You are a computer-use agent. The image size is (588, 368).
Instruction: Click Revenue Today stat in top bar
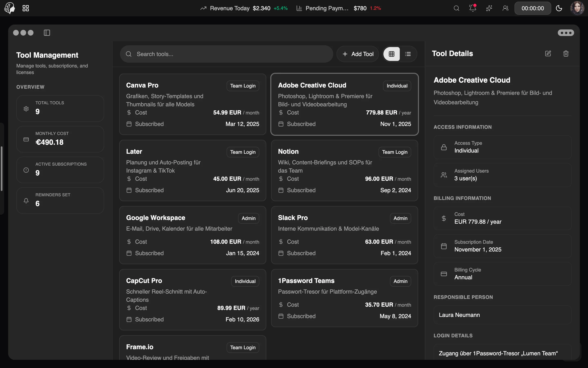tap(244, 8)
